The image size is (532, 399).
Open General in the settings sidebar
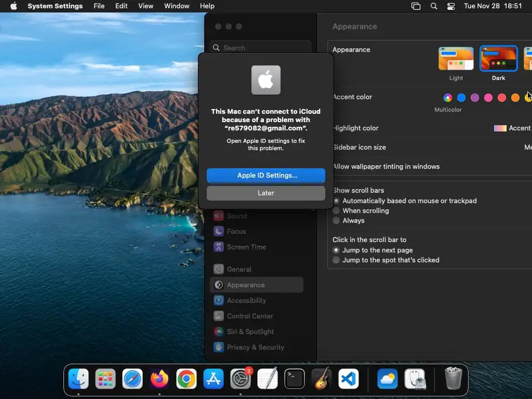point(256,270)
